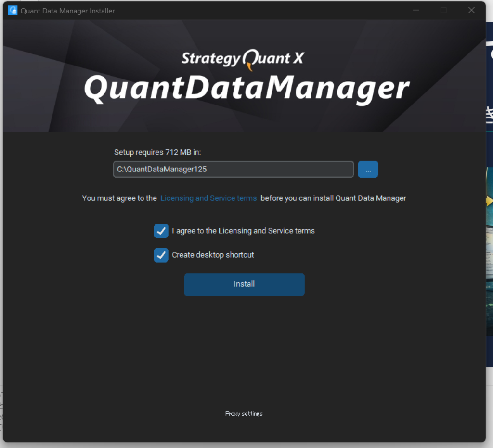Click the "Create desktop shortcut" label text
Screen dimensions: 493x448
tap(213, 255)
